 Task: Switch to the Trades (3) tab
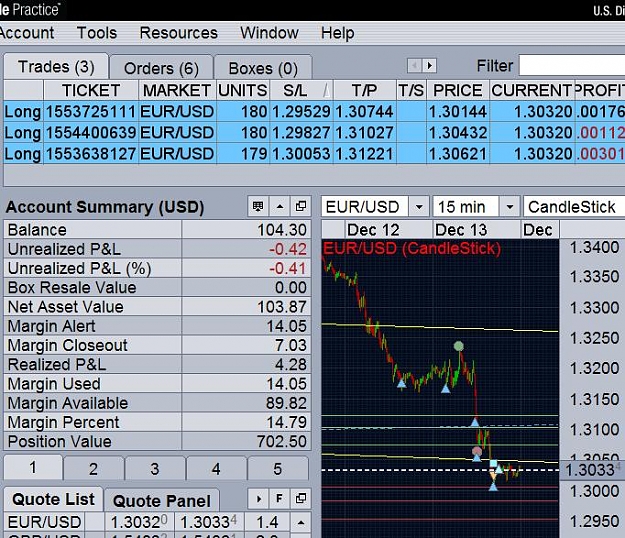(56, 67)
